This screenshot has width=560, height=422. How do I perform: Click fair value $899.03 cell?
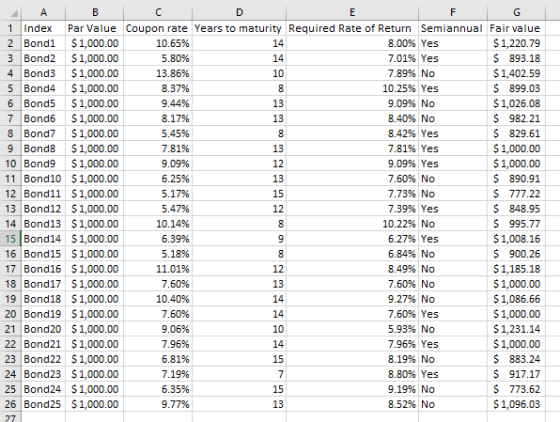pyautogui.click(x=516, y=88)
